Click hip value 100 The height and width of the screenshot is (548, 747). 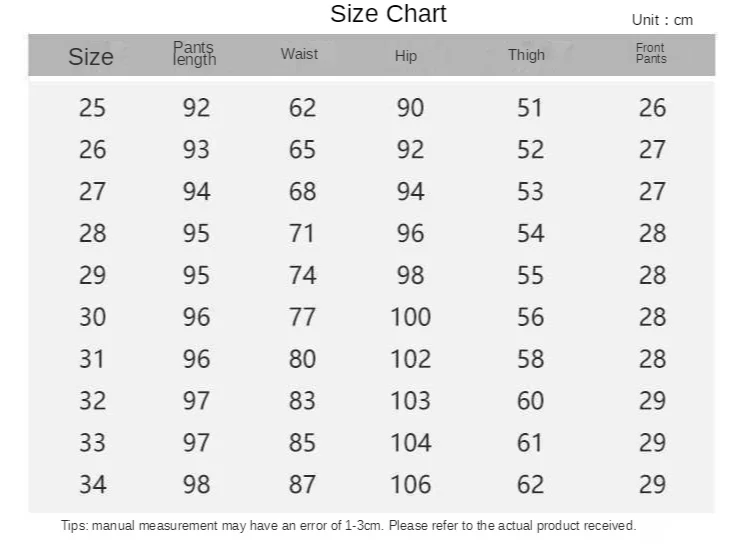click(410, 317)
